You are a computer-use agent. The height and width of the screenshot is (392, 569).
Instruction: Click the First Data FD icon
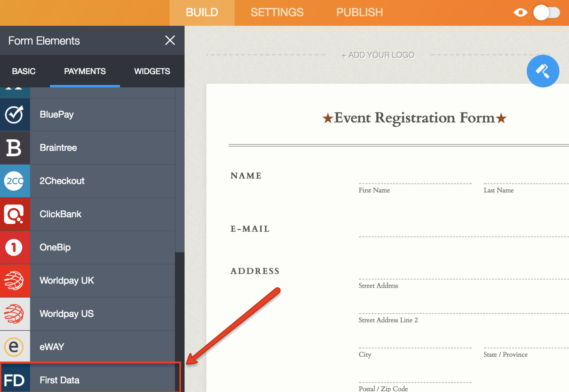click(15, 380)
